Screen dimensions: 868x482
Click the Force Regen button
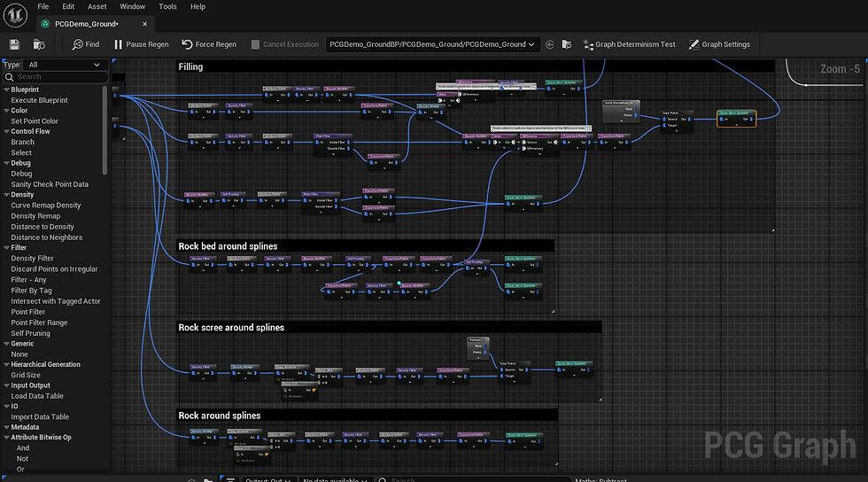point(209,44)
